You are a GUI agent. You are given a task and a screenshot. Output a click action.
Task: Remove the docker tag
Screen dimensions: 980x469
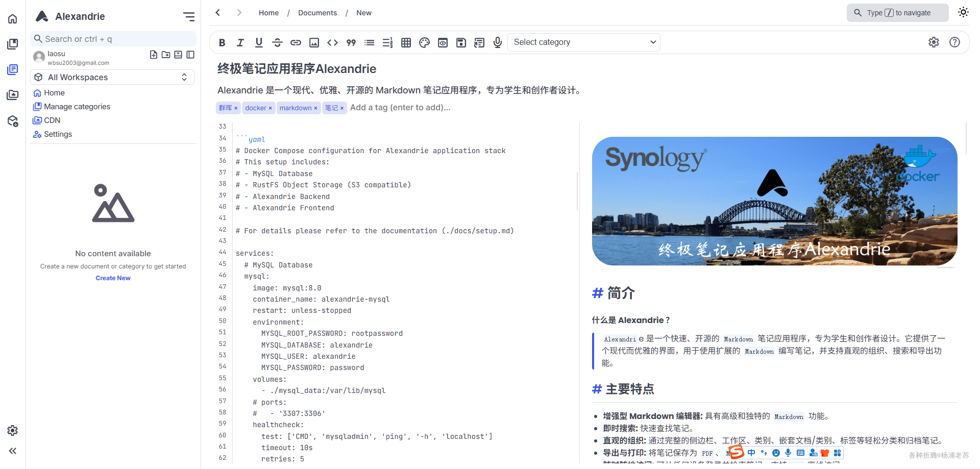(x=271, y=108)
